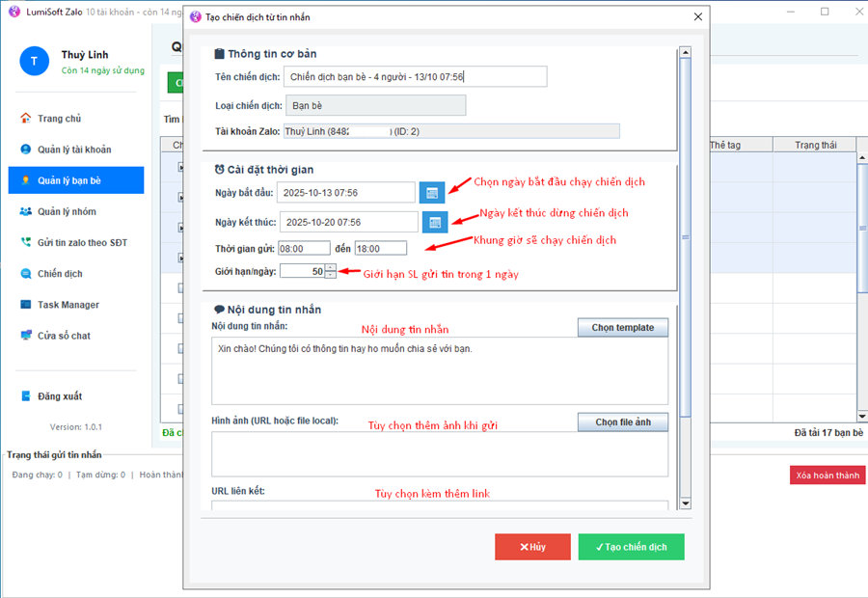868x598 pixels.
Task: Click the Chọn template button
Action: point(622,328)
